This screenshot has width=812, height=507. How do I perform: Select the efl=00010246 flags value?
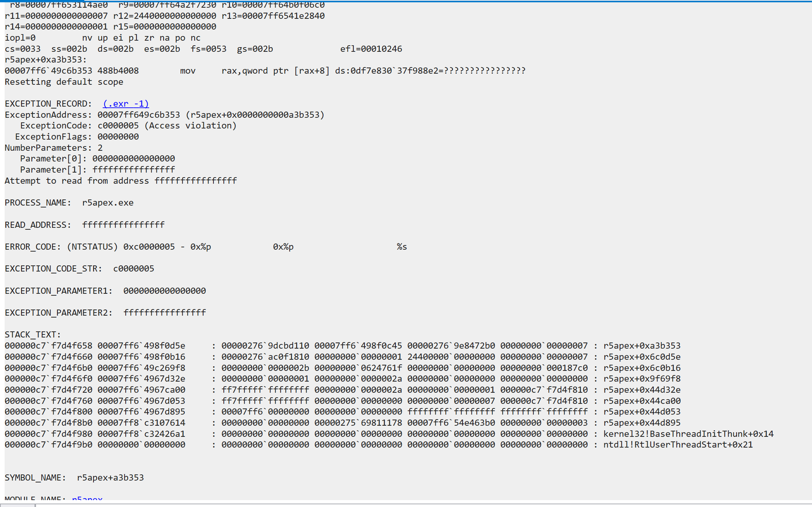(x=371, y=49)
